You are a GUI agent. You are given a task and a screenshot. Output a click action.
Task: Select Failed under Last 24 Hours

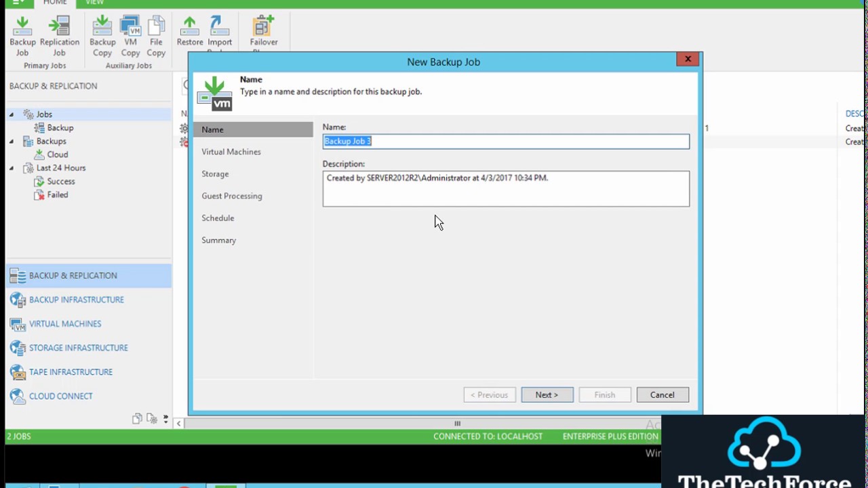click(58, 195)
